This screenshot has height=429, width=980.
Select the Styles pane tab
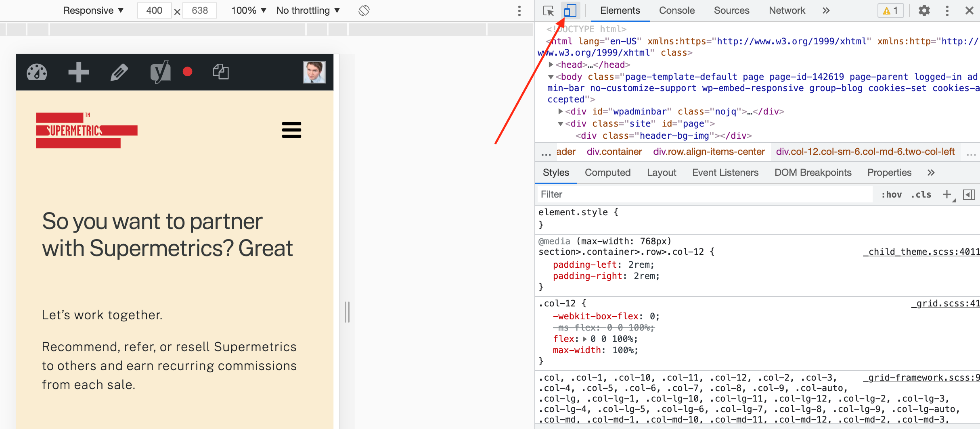tap(556, 173)
